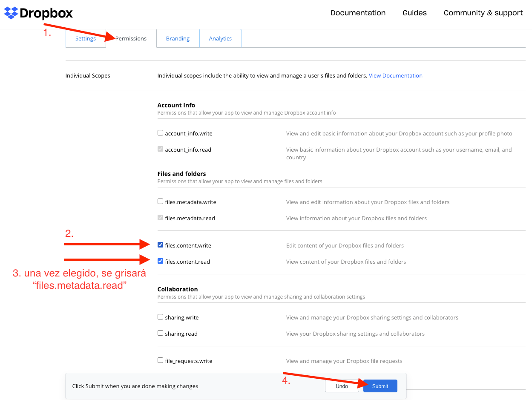Image resolution: width=532 pixels, height=400 pixels.
Task: Click the account_info.read label text
Action: coord(188,150)
